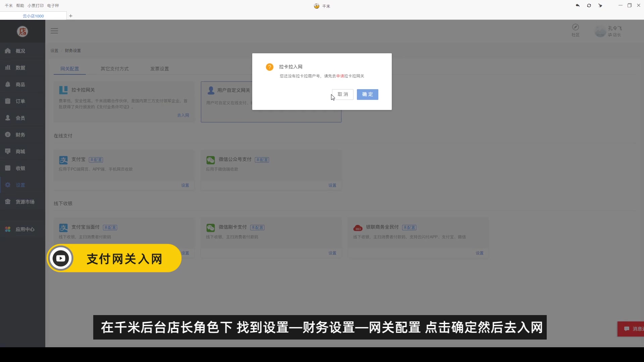Image resolution: width=644 pixels, height=362 pixels.
Task: Select the 云小店1000 window tab
Action: click(x=33, y=16)
